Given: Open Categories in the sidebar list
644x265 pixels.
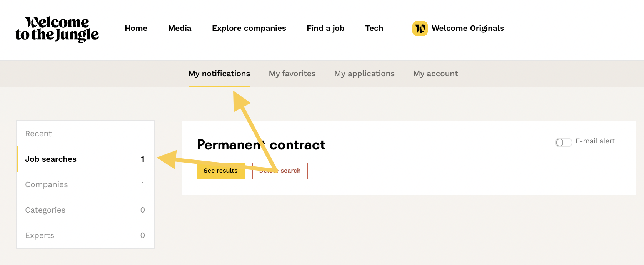Looking at the screenshot, I should 45,210.
